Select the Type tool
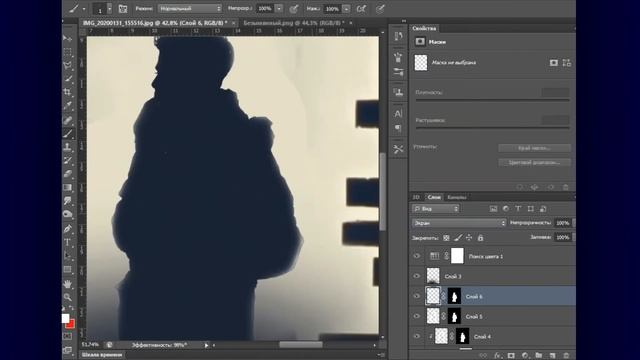 (67, 242)
